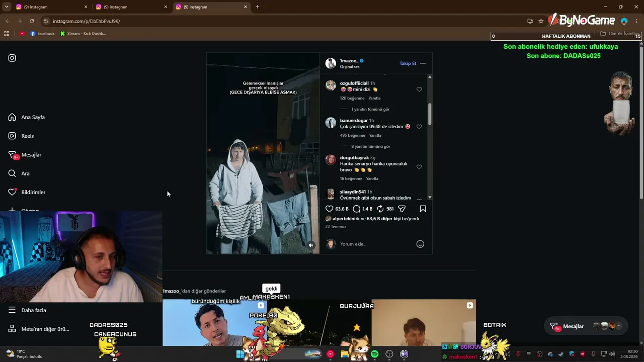
Task: Open the taskbar weather widget
Action: tap(24, 354)
